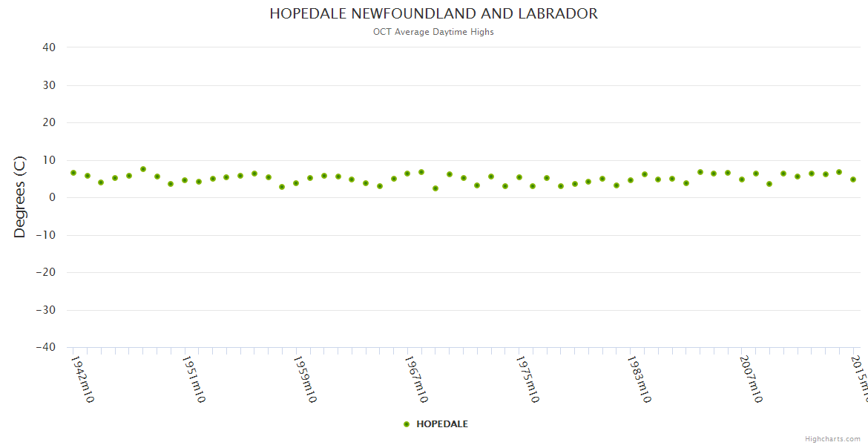Click the 1942m10 x-axis label
The image size is (868, 445).
pyautogui.click(x=82, y=378)
